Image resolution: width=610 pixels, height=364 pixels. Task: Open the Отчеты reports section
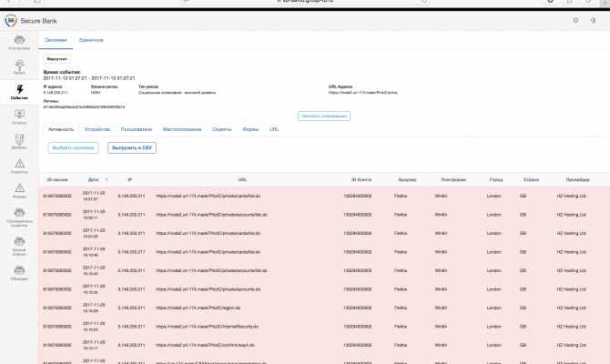19,116
